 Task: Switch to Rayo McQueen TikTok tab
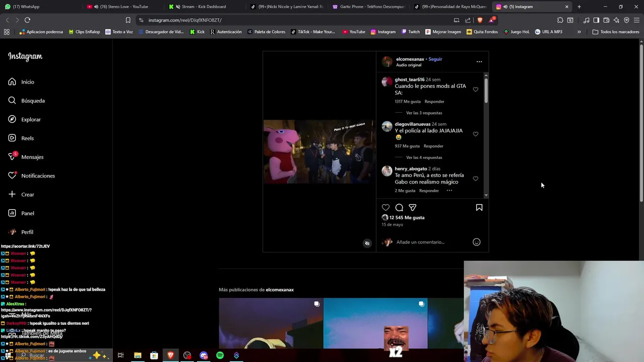pyautogui.click(x=451, y=7)
